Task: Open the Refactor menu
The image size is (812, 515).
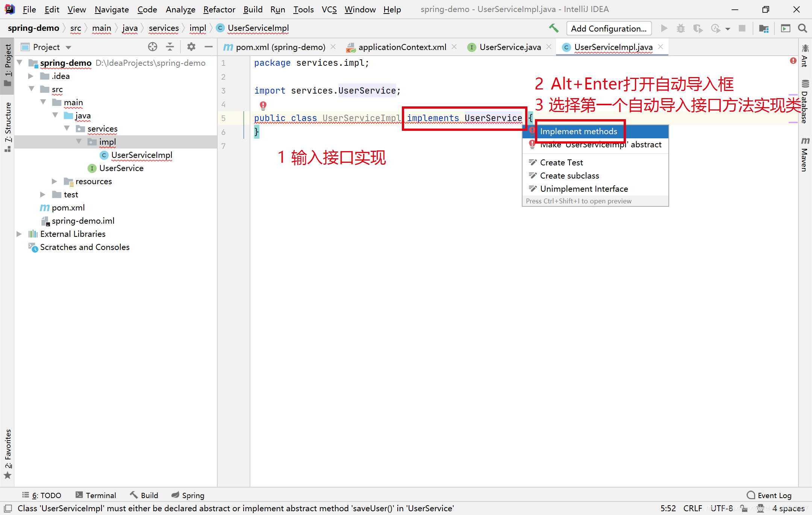Action: click(x=219, y=9)
